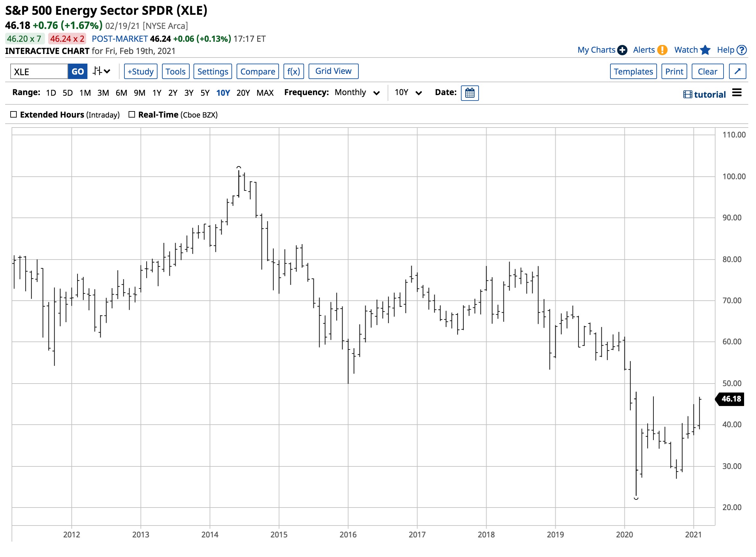Click the +Study button
Viewport: 756px width, 557px height.
pyautogui.click(x=141, y=72)
